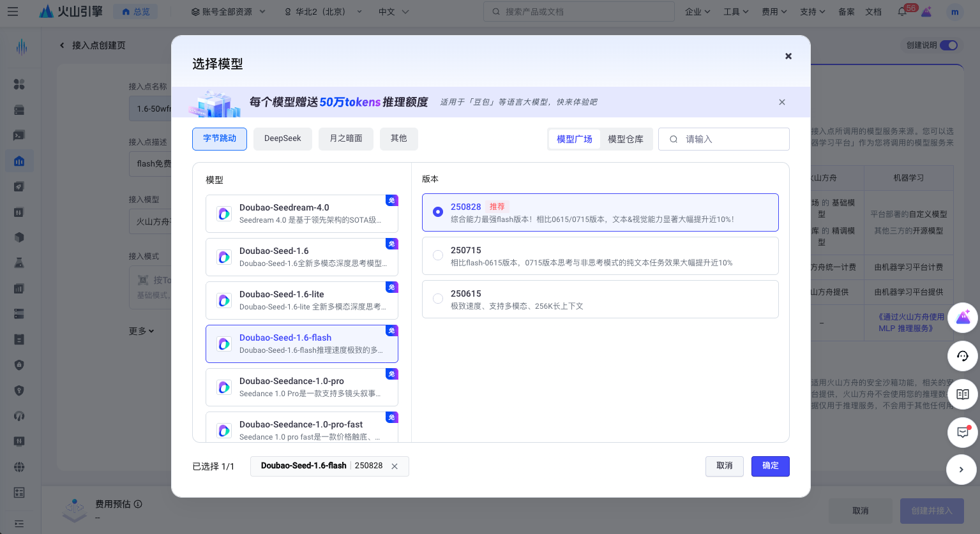The height and width of the screenshot is (534, 980).
Task: Open the rocket sidebar icon
Action: click(19, 186)
